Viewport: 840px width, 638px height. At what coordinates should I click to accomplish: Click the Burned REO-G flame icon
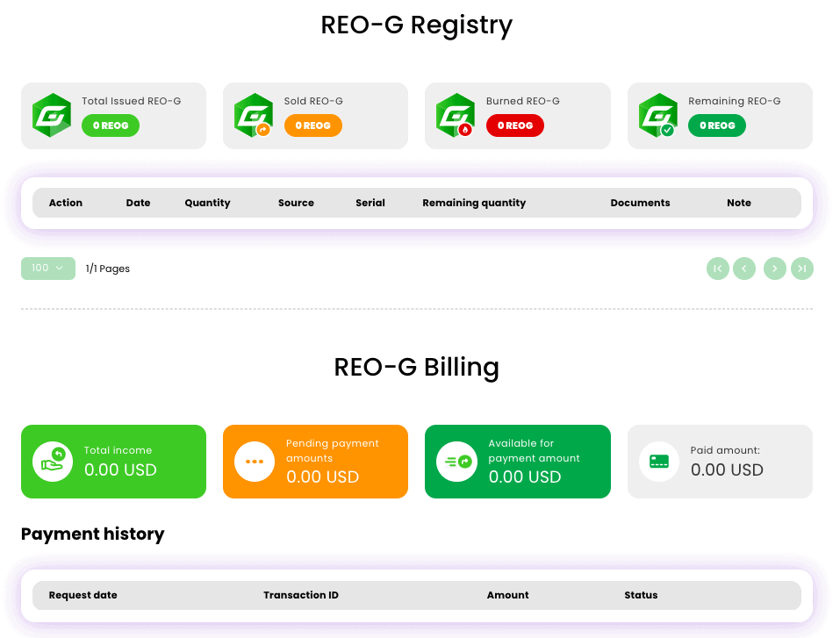pos(465,130)
